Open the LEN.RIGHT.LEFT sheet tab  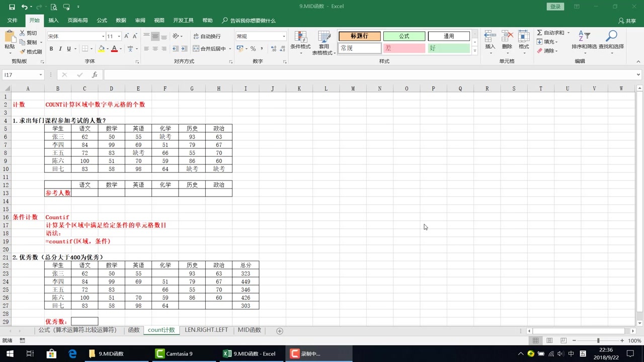click(x=206, y=330)
